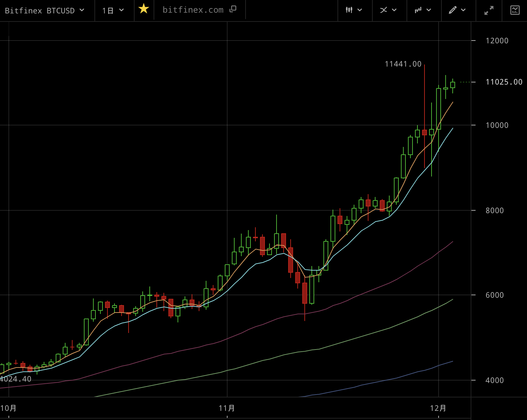The width and height of the screenshot is (527, 420).
Task: Select the pencil drawing tool icon
Action: pyautogui.click(x=453, y=10)
